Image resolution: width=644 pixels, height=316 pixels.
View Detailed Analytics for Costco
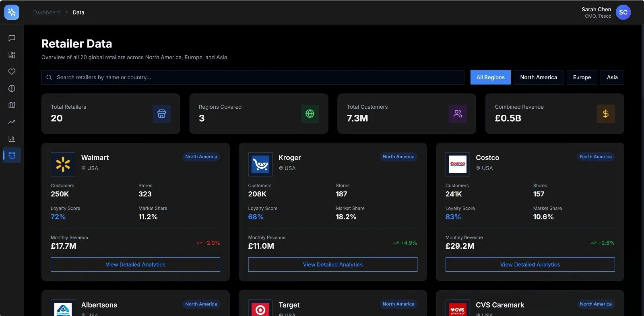click(530, 264)
